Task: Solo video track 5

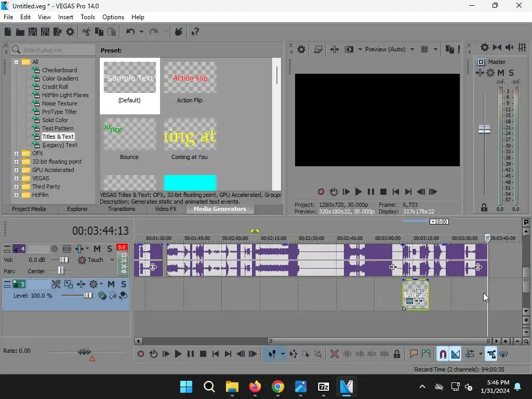Action: 124,284
